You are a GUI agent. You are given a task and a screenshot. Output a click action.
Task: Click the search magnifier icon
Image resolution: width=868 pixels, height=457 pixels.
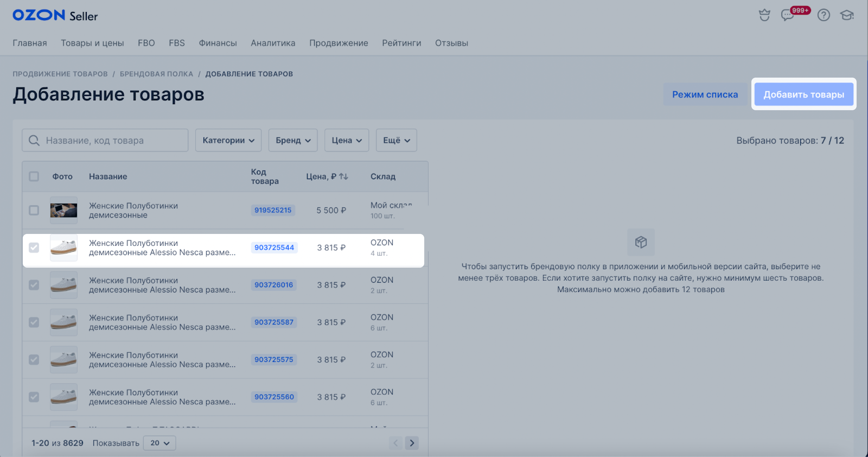click(x=34, y=140)
